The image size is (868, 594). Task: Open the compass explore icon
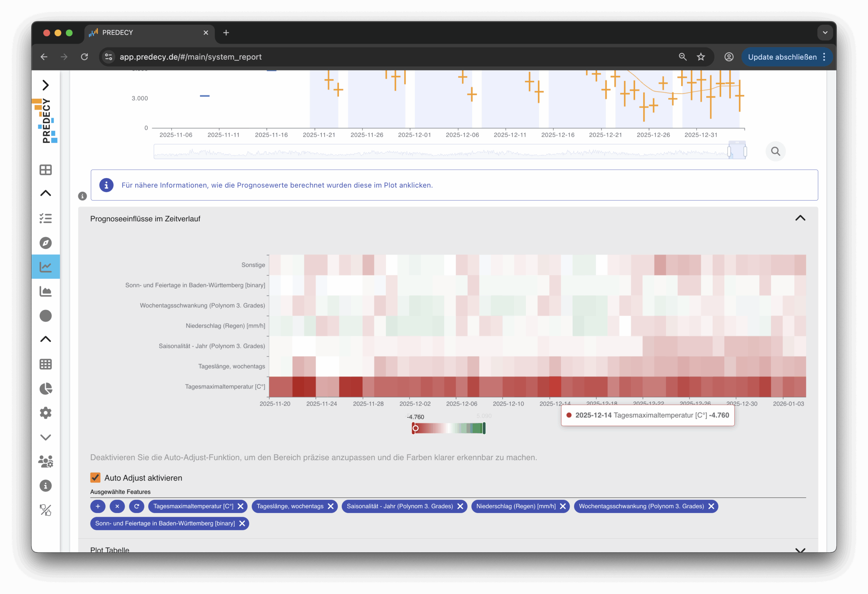45,243
